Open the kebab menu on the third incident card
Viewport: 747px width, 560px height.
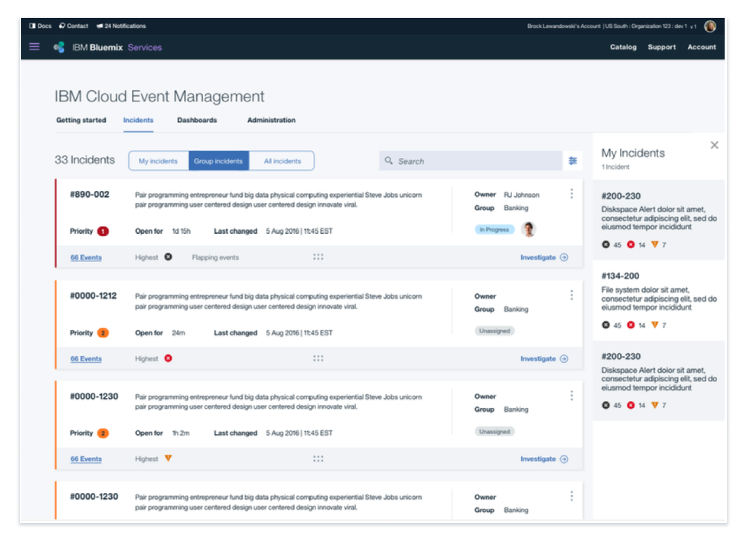571,396
